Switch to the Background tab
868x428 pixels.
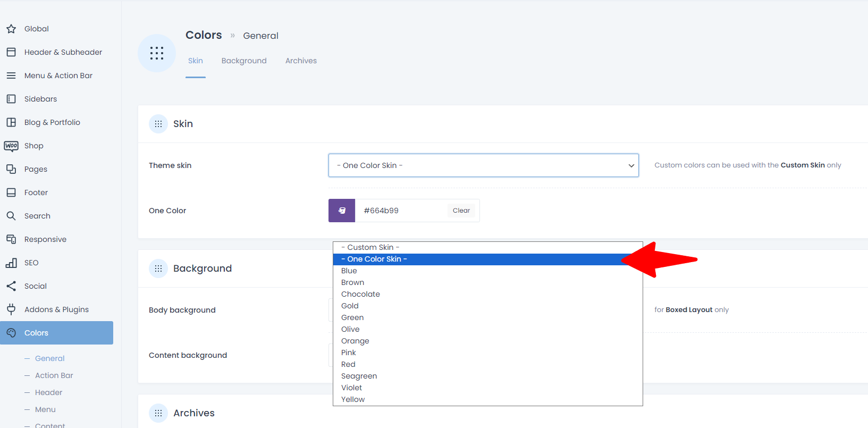(x=244, y=61)
